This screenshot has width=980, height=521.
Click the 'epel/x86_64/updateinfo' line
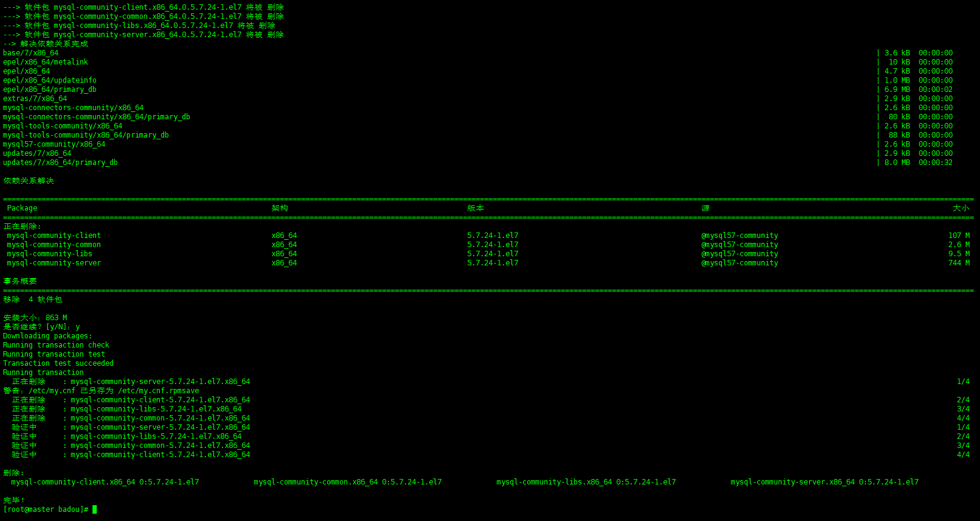click(50, 80)
